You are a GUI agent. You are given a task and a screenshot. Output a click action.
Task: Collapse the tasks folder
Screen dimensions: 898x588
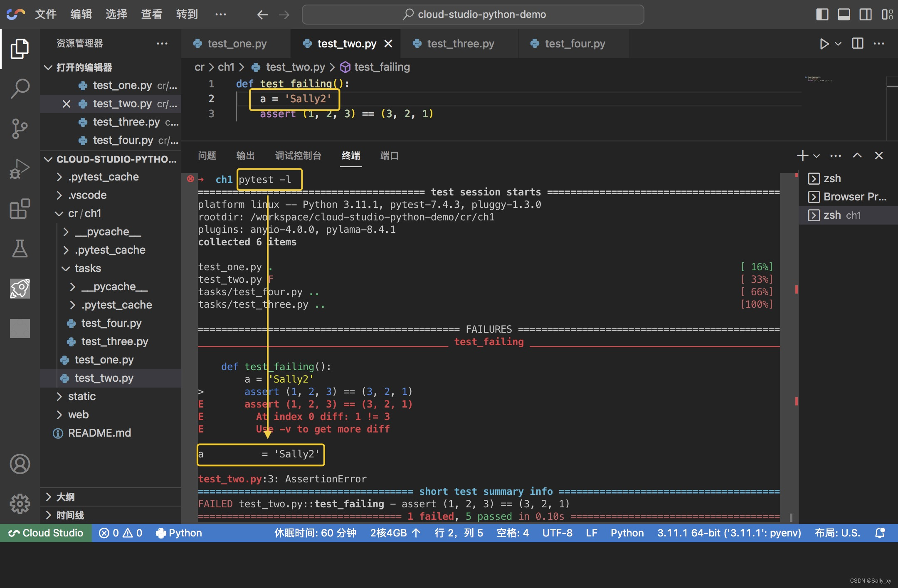pos(111,269)
